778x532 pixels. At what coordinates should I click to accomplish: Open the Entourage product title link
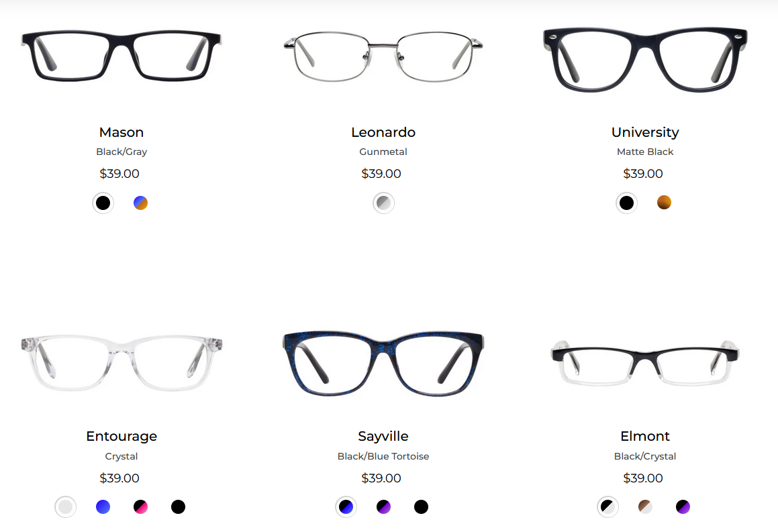pos(121,436)
